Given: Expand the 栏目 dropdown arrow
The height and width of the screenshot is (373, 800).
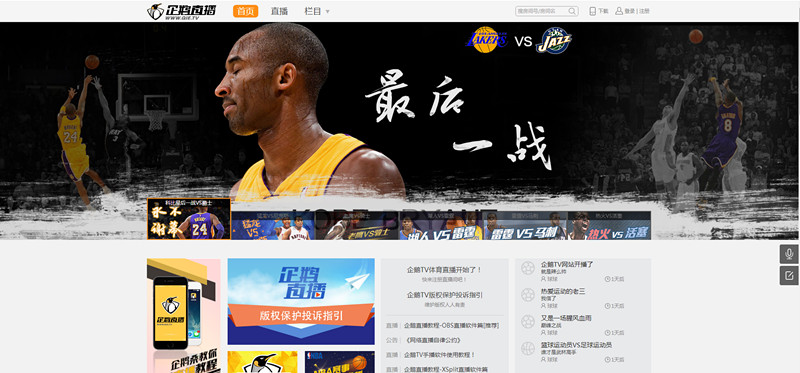Looking at the screenshot, I should (328, 11).
